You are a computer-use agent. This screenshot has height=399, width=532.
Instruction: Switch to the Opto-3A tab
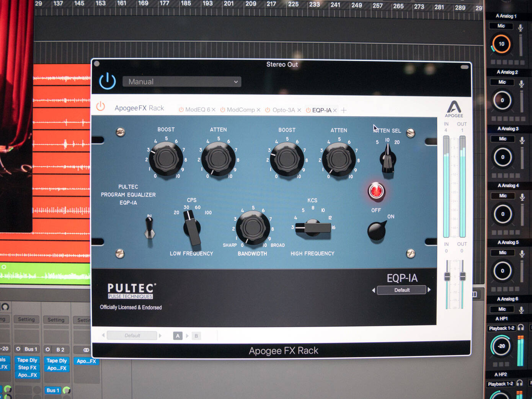pos(284,110)
